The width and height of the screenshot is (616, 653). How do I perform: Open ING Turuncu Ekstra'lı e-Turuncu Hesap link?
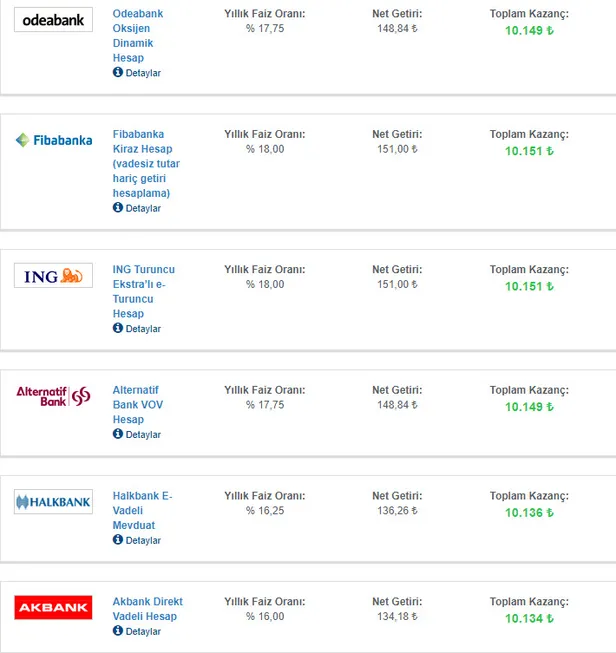click(x=143, y=291)
